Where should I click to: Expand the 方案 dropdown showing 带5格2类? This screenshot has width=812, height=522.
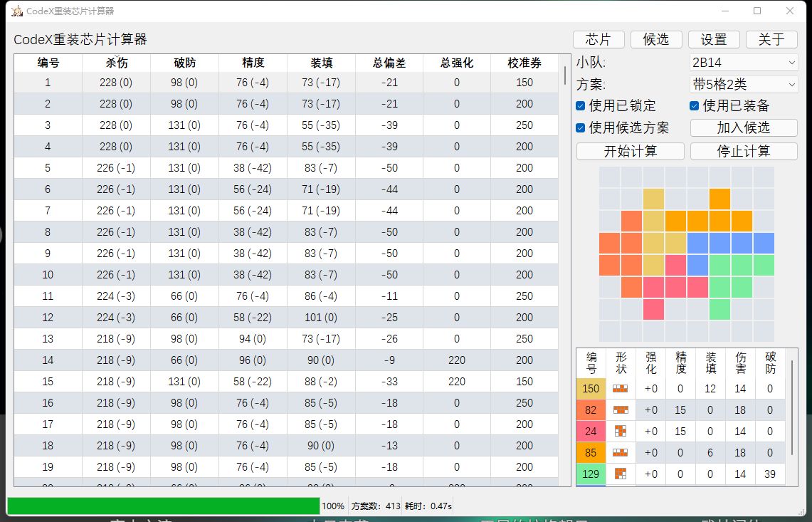744,85
